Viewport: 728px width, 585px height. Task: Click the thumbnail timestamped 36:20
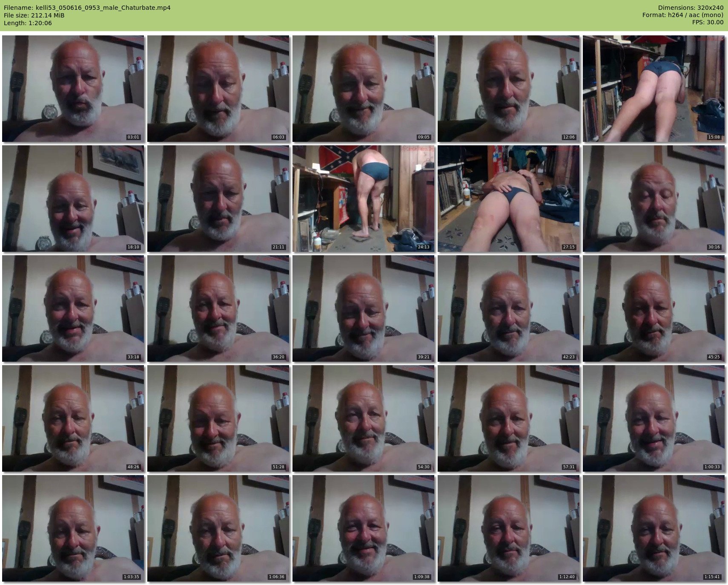218,308
